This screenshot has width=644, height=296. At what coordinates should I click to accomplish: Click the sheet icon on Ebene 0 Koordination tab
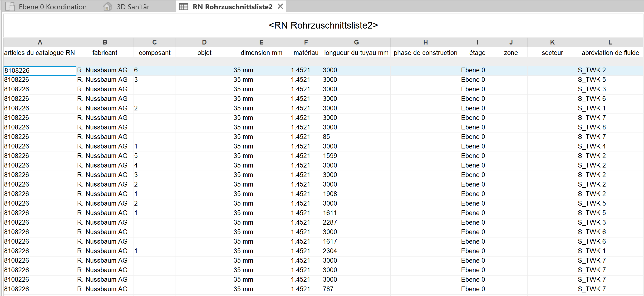click(x=10, y=6)
